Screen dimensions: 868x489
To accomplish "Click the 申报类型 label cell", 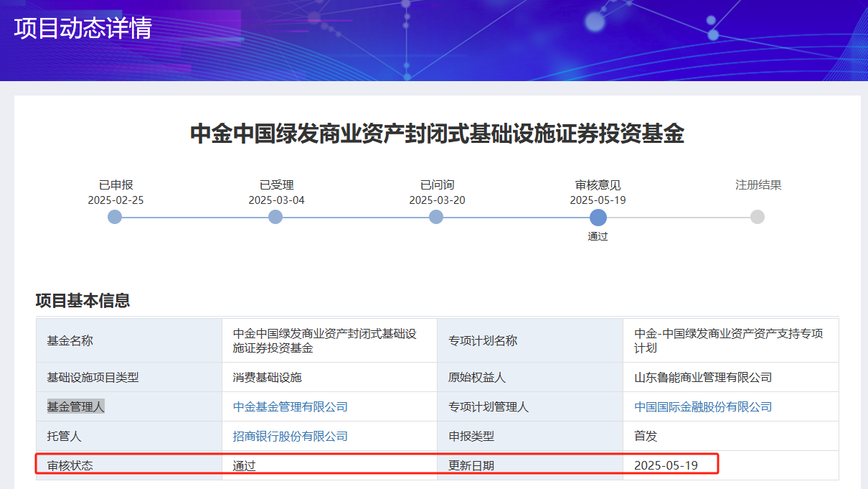I will tap(530, 436).
